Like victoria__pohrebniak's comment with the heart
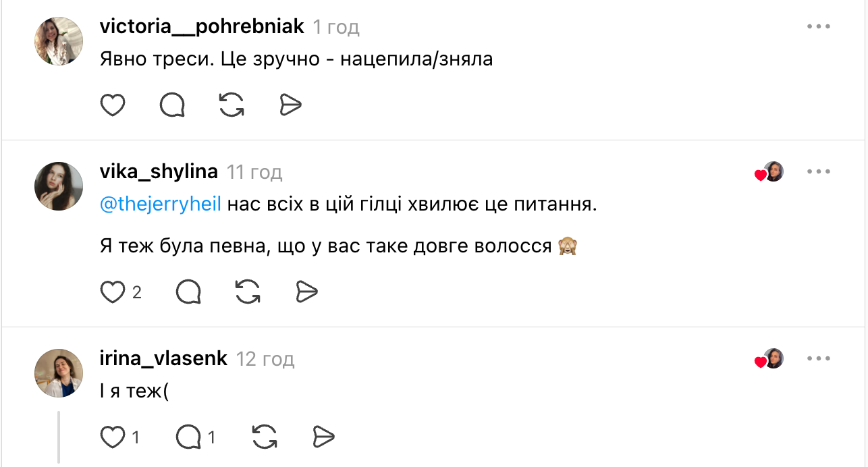Viewport: 868px width, 467px height. tap(113, 105)
